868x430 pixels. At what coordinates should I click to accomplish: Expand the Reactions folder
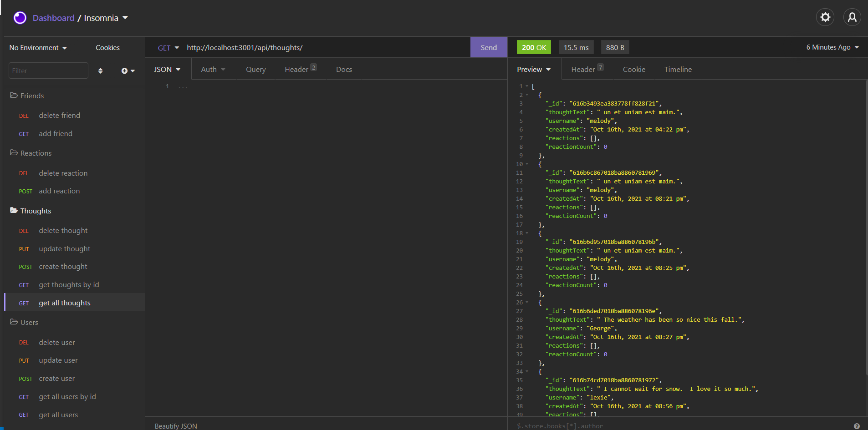pos(31,153)
